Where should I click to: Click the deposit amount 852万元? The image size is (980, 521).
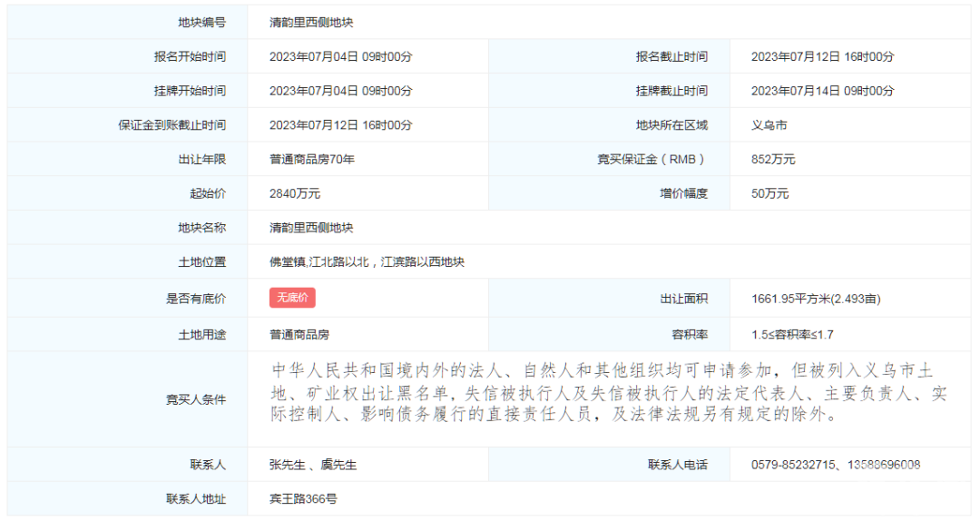coord(773,160)
